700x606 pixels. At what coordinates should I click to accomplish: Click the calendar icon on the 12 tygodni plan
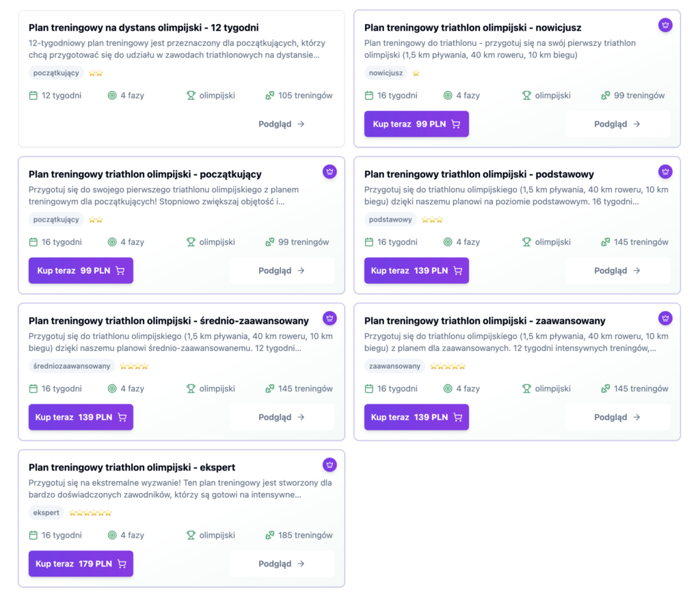(33, 96)
